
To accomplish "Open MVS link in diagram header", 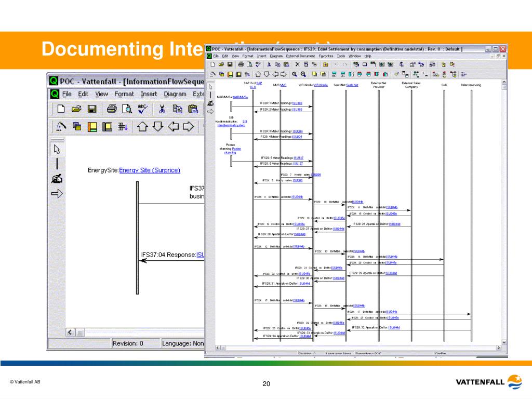I will tap(283, 85).
